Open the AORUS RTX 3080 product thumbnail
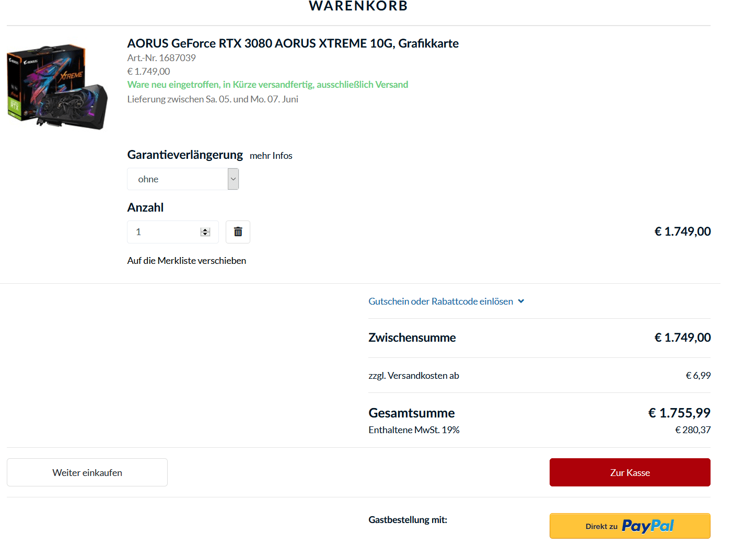This screenshot has height=546, width=756. pos(57,87)
